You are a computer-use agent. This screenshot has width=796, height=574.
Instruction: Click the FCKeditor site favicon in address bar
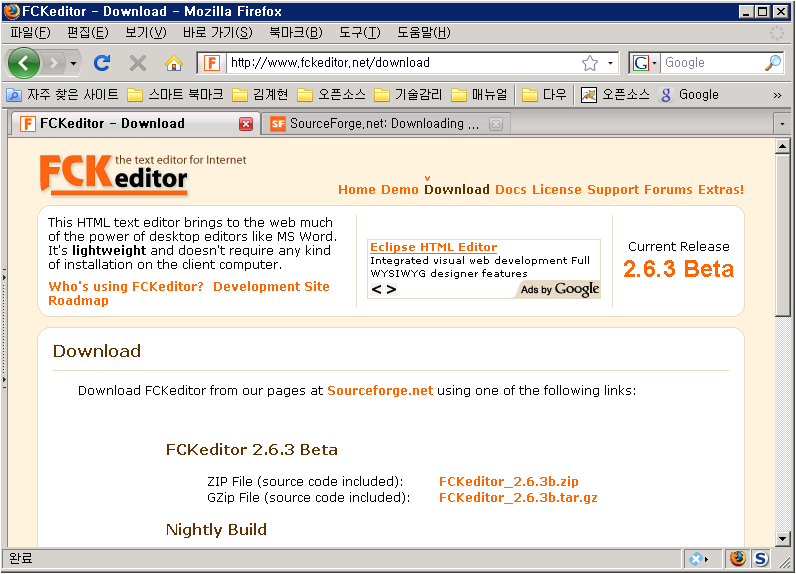(211, 63)
